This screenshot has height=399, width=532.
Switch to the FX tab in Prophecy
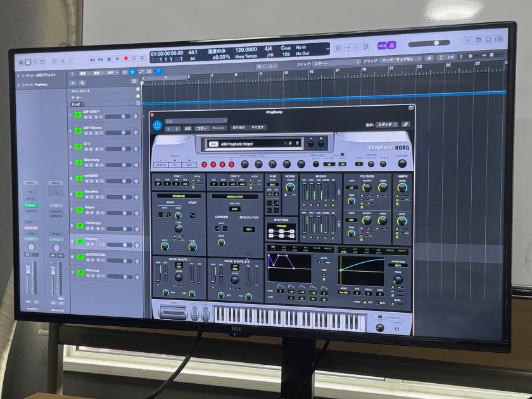tap(175, 165)
